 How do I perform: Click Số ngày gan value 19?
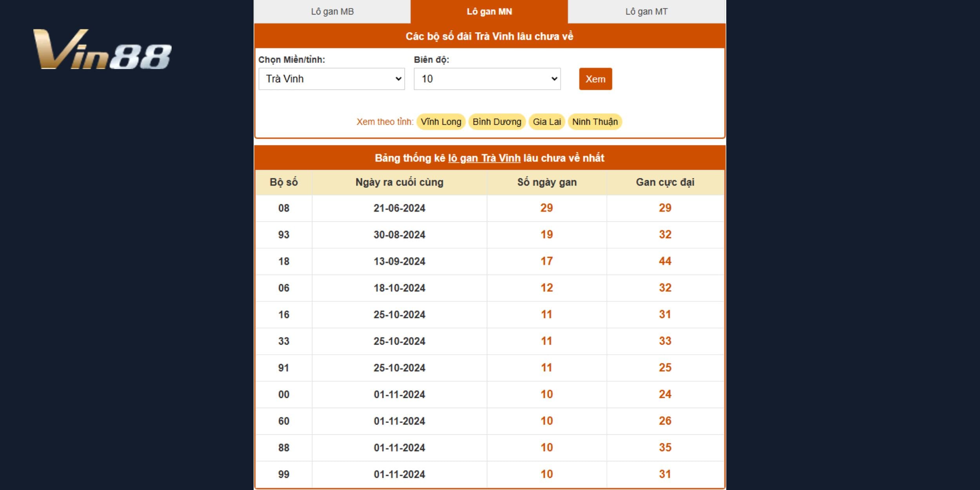tap(547, 234)
